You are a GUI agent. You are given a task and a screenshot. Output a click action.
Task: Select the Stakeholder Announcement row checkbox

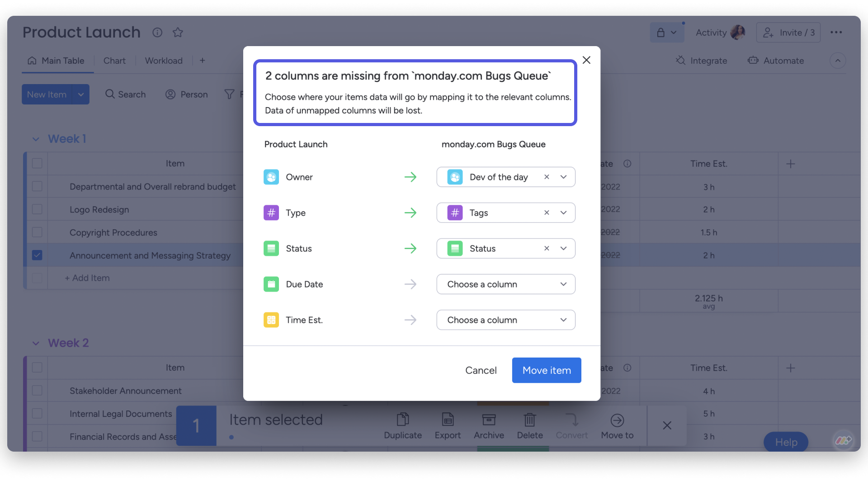coord(37,391)
